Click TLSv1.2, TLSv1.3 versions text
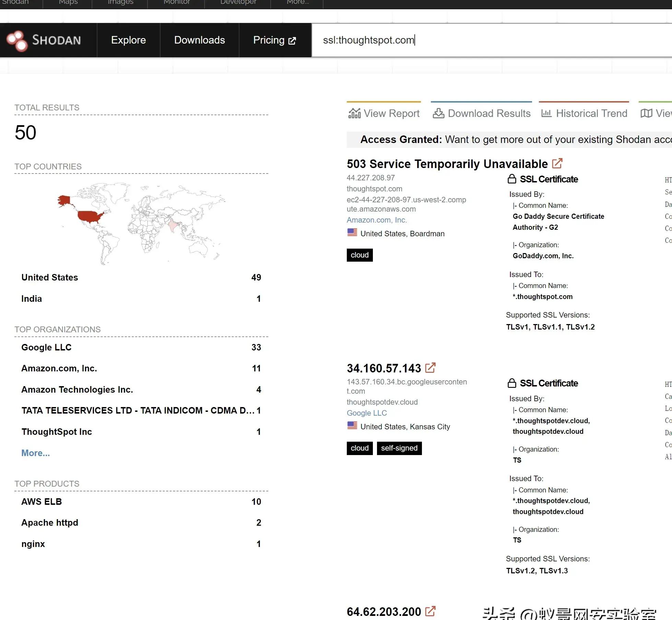The image size is (672, 620). [537, 571]
